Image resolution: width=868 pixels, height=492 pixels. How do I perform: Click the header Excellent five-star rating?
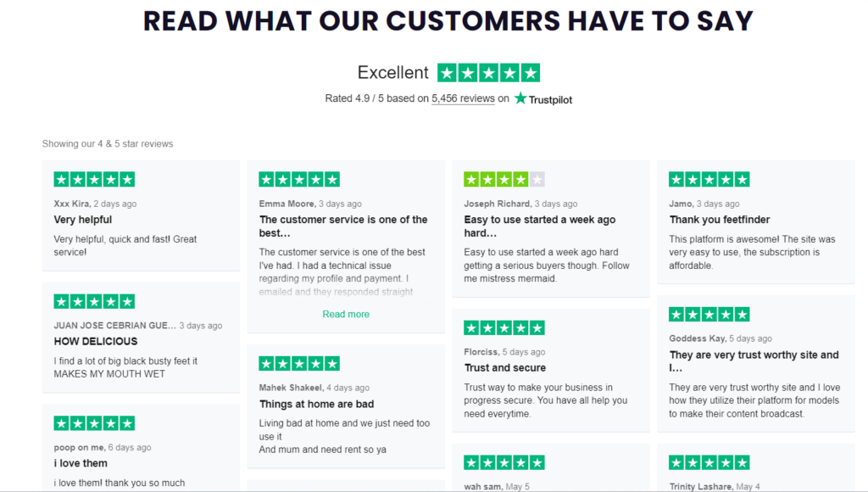pyautogui.click(x=488, y=73)
